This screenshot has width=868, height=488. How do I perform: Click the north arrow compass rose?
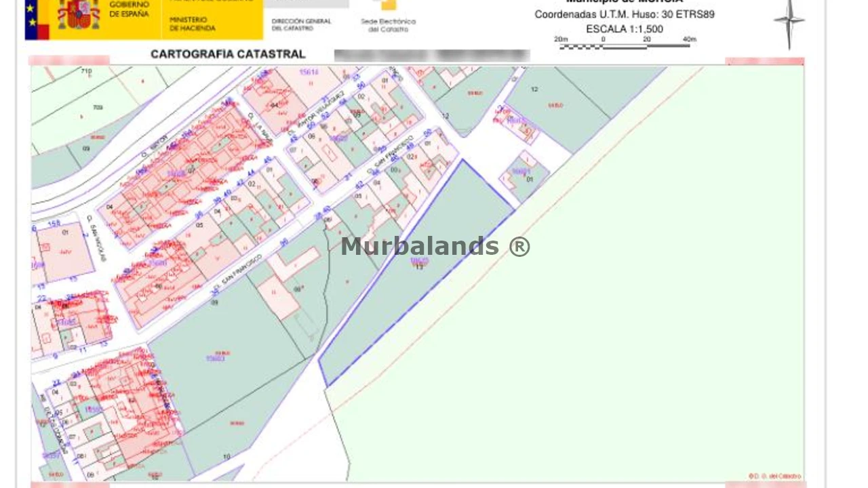click(x=789, y=22)
